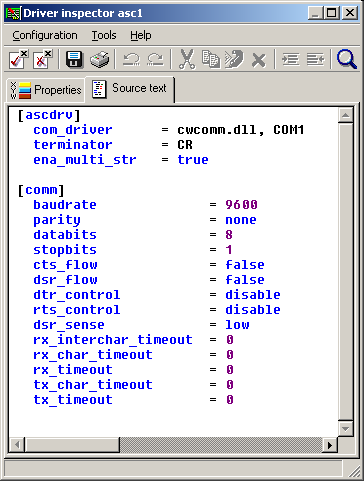Redo the last undone edit
This screenshot has height=481, width=364.
[155, 60]
